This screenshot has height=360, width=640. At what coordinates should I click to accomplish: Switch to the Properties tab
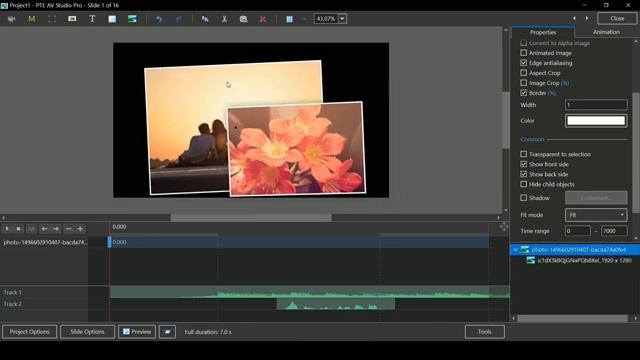coord(543,32)
